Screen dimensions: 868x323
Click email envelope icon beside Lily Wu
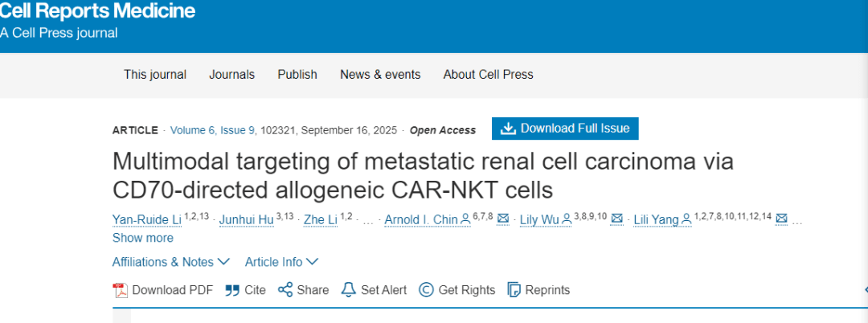coord(617,219)
